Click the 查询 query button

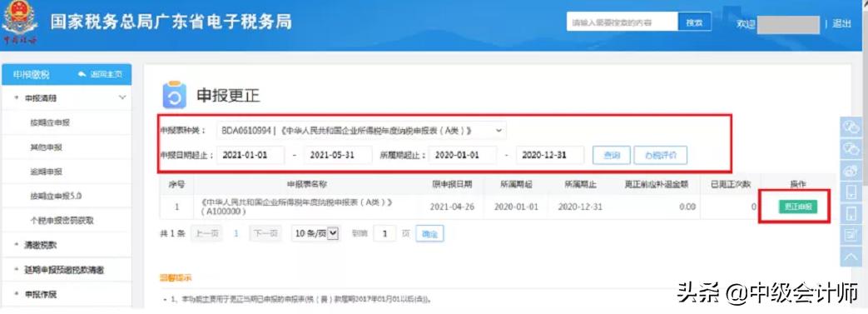pos(611,156)
